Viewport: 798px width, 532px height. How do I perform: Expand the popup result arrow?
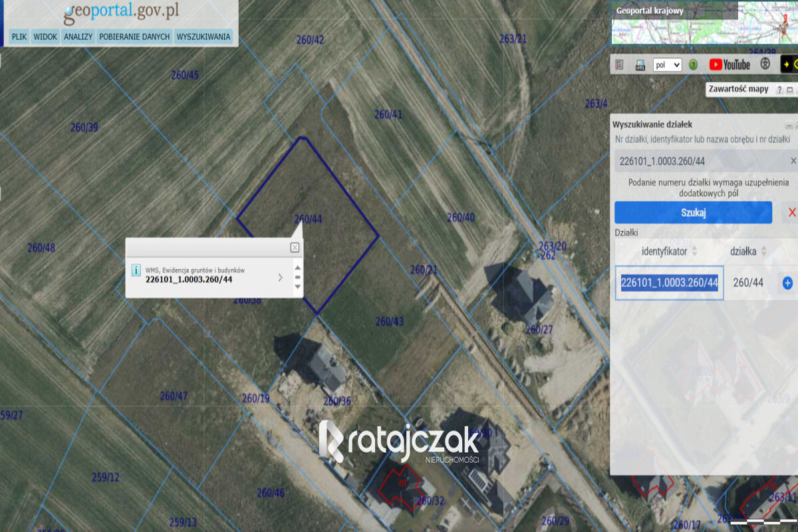click(x=280, y=277)
